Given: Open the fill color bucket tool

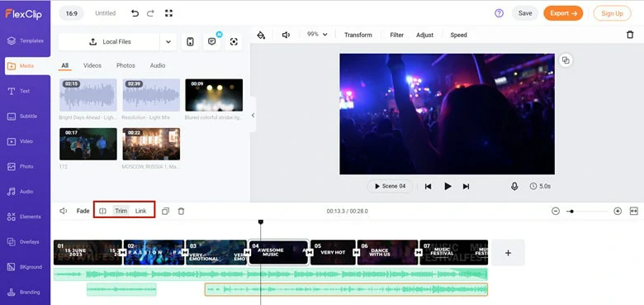Looking at the screenshot, I should click(x=261, y=35).
